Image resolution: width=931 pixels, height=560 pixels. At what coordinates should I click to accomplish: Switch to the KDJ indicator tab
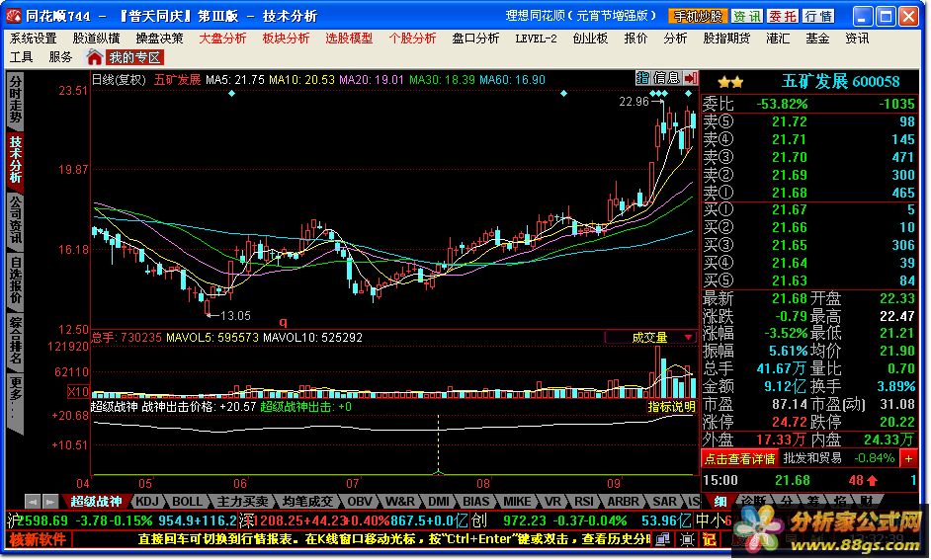coord(146,502)
